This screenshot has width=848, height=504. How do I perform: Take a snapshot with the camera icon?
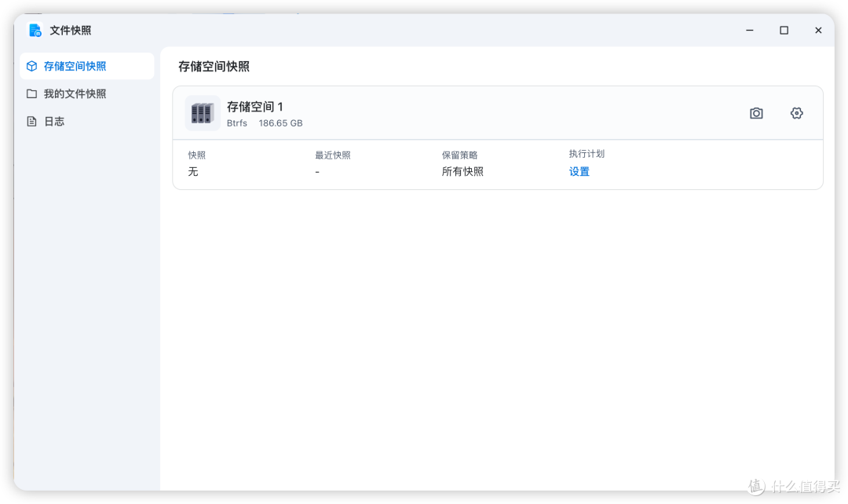pyautogui.click(x=756, y=113)
